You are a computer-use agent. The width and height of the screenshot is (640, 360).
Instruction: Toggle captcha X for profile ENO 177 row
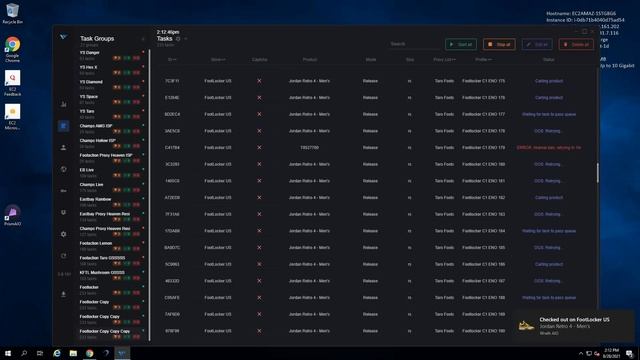pos(259,114)
